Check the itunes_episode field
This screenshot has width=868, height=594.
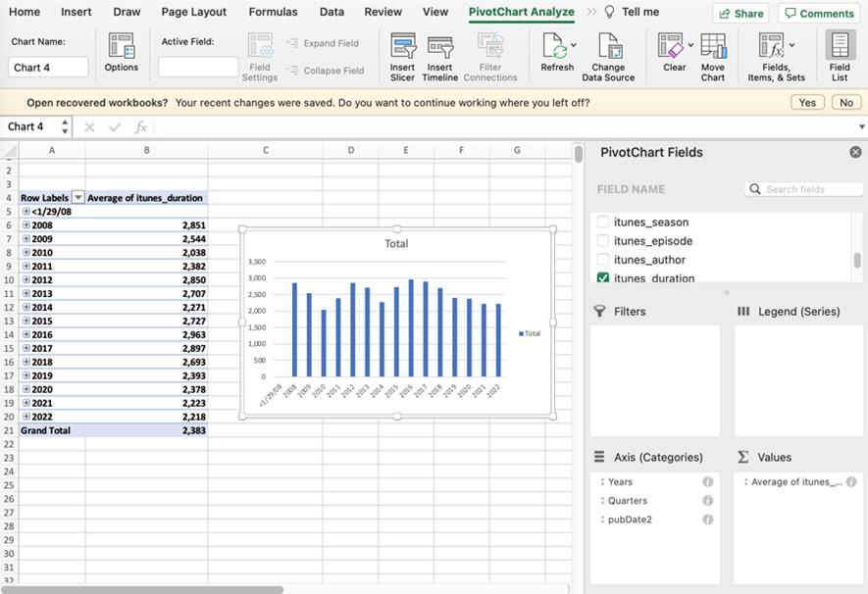coord(603,241)
